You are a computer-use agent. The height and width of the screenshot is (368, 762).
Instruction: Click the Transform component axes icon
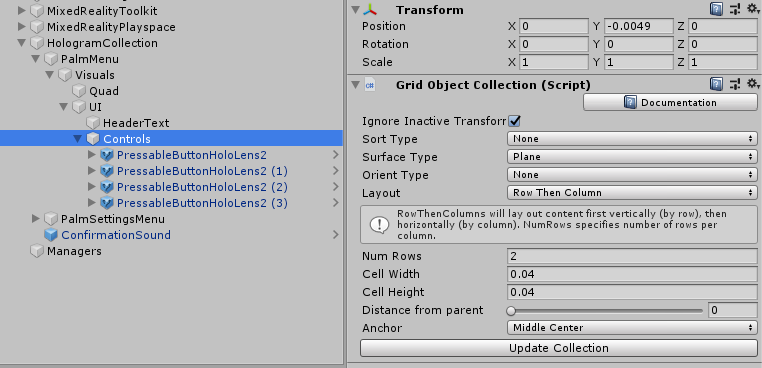click(370, 10)
